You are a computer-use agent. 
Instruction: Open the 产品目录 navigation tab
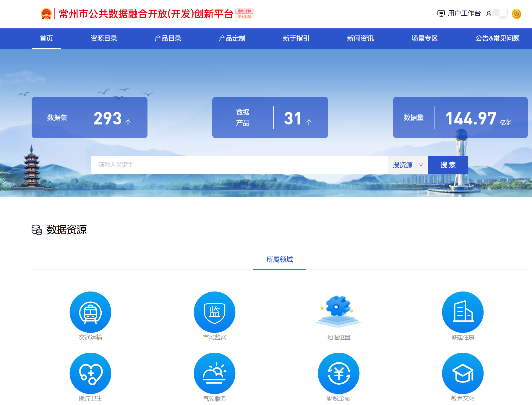pos(168,38)
